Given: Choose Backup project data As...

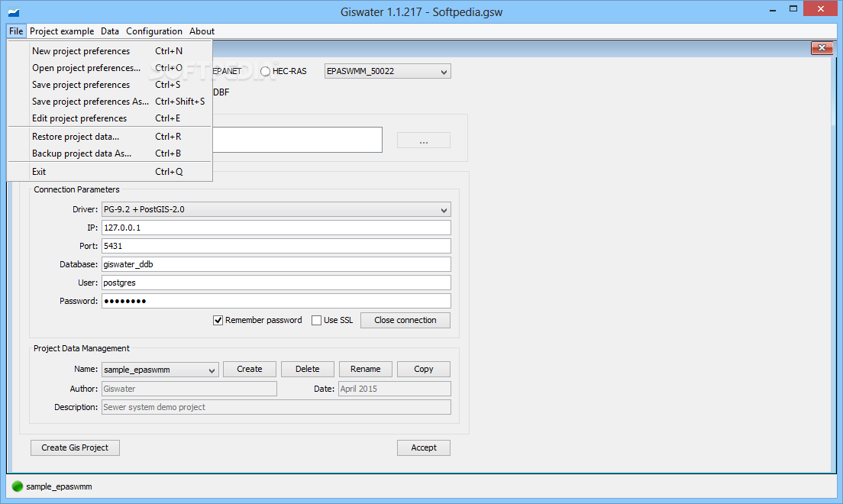Looking at the screenshot, I should (x=110, y=153).
